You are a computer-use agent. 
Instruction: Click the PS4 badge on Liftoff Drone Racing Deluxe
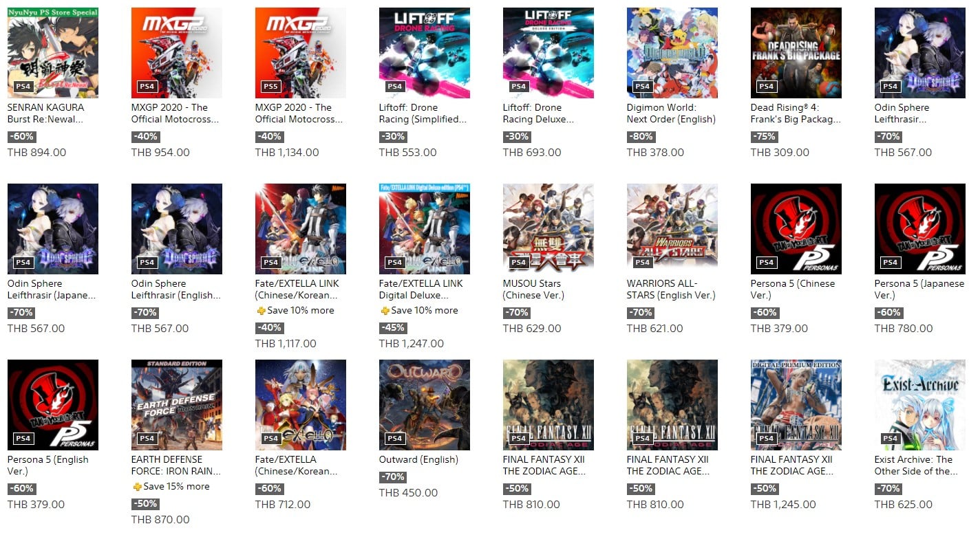519,87
